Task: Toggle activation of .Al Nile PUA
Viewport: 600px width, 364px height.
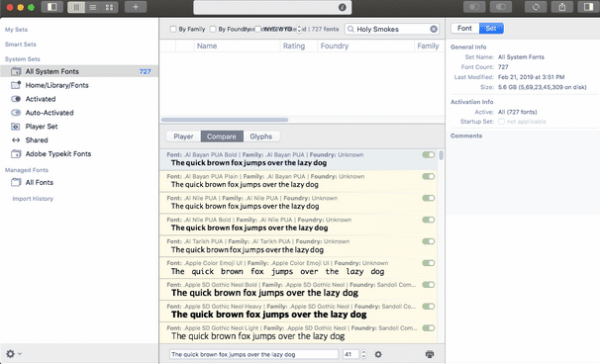Action: (x=428, y=198)
